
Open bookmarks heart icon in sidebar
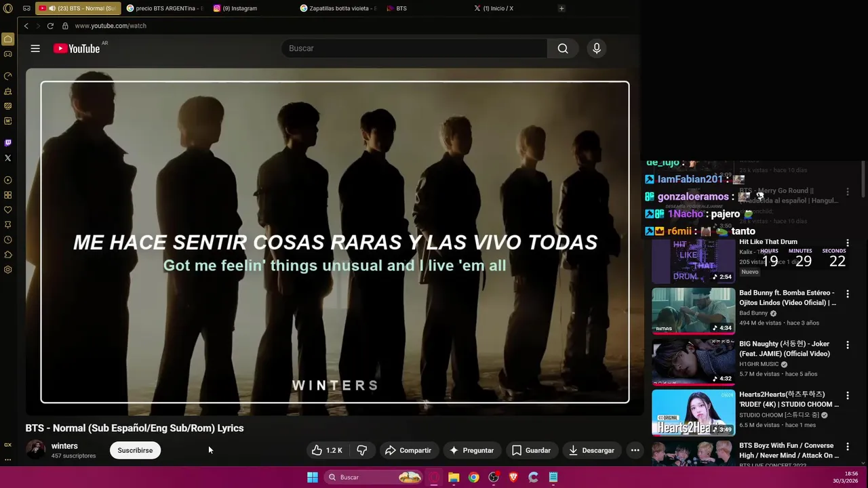click(x=7, y=210)
